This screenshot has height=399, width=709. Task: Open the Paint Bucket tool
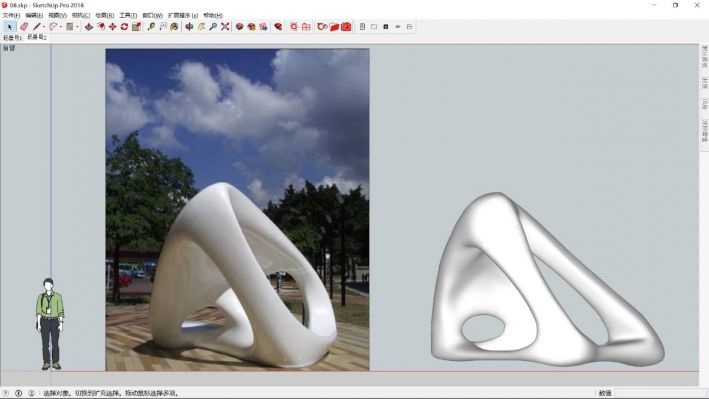174,27
